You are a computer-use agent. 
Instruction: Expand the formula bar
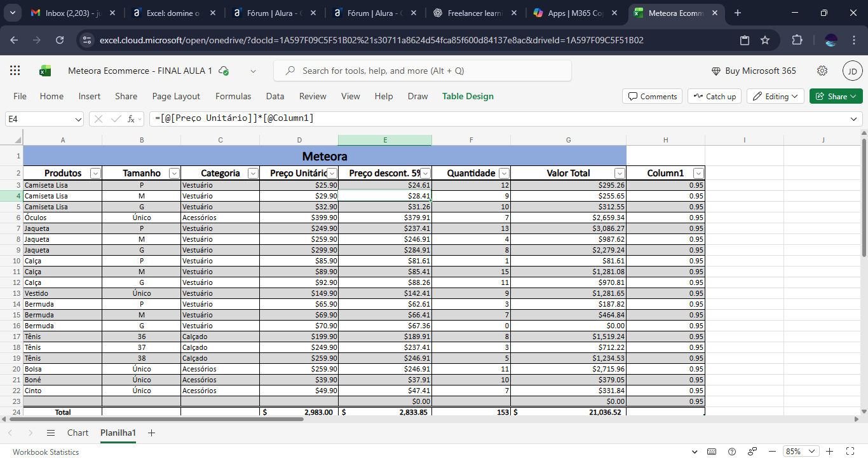pyautogui.click(x=853, y=119)
